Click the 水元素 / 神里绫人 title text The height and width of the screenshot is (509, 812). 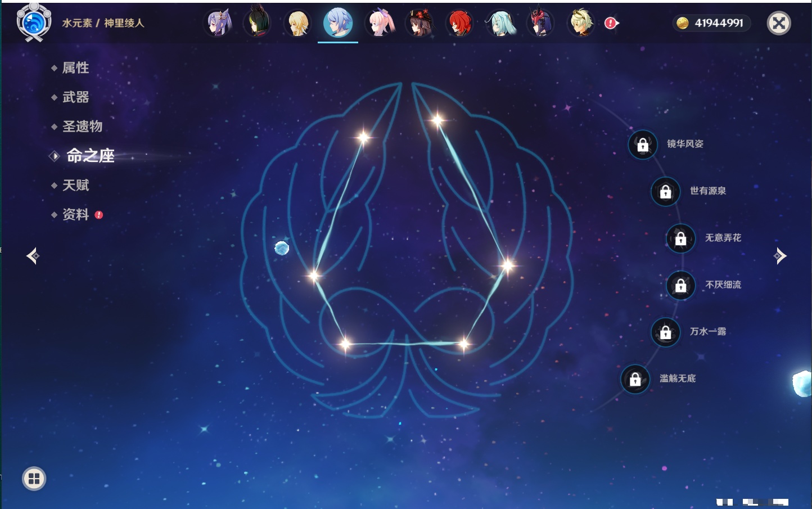(x=103, y=23)
